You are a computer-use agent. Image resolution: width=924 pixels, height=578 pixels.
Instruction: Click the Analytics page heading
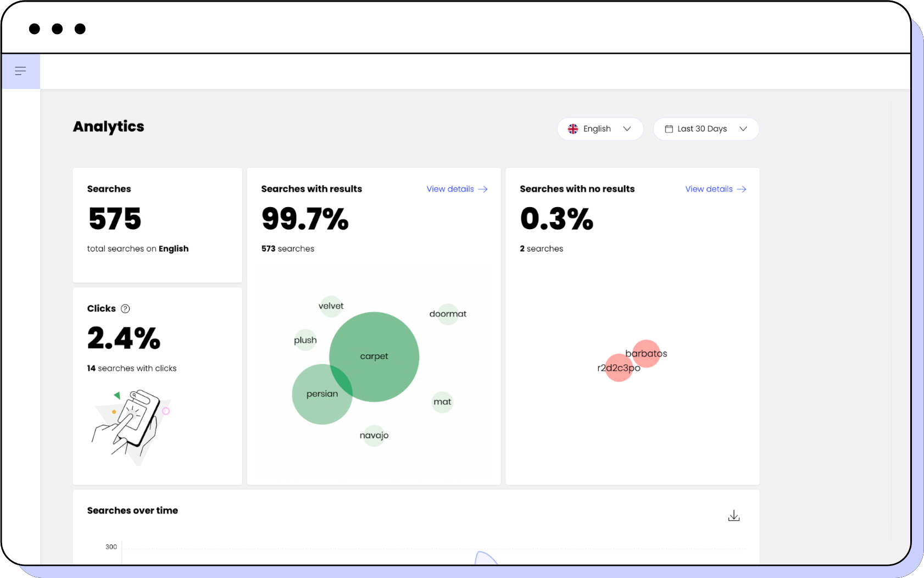click(x=108, y=127)
